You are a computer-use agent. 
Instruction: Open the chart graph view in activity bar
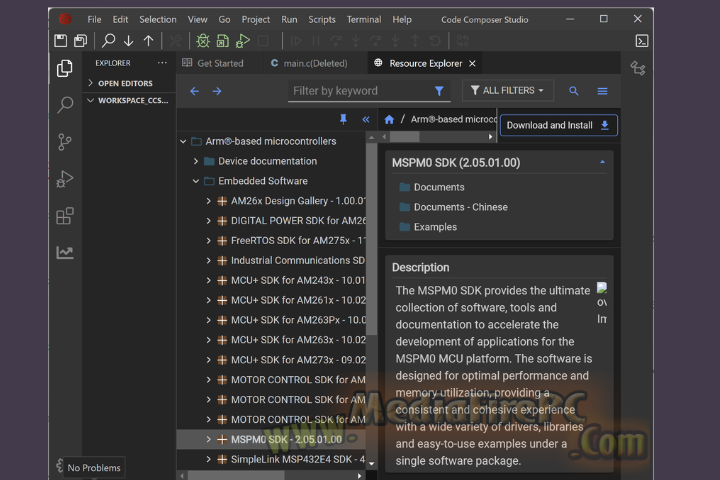coord(65,252)
